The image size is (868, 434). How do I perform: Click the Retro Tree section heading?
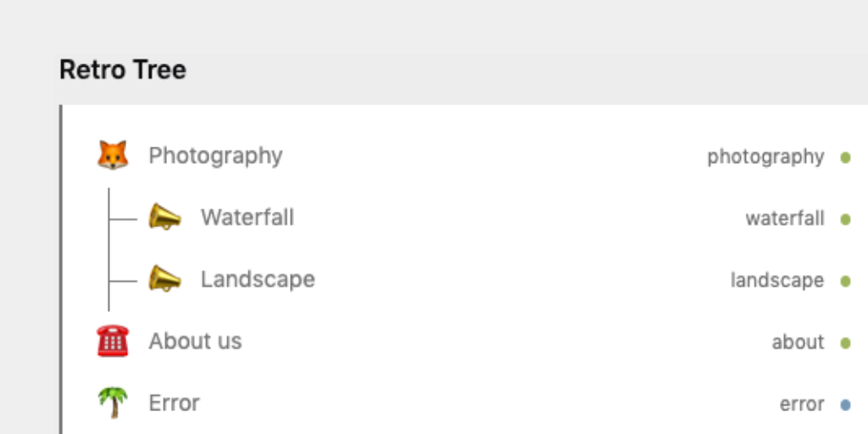[123, 70]
